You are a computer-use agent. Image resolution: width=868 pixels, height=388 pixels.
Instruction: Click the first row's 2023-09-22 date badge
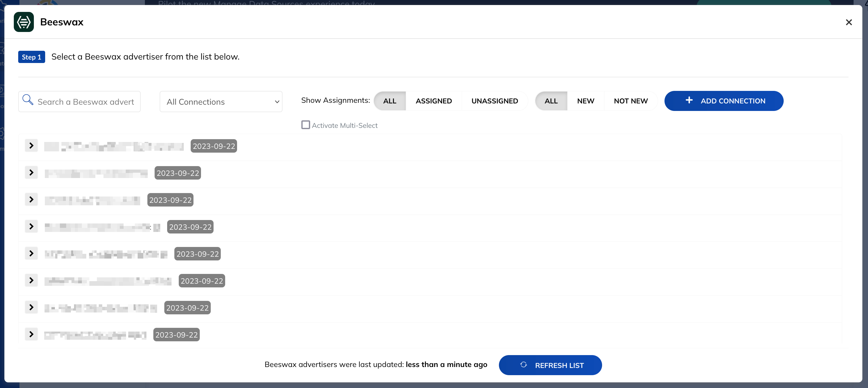[x=214, y=146]
